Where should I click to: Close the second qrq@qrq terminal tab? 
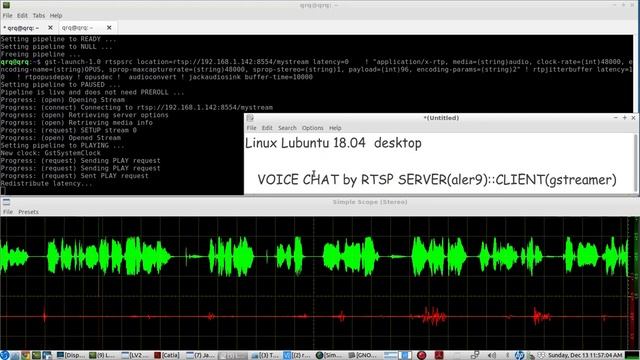109,28
